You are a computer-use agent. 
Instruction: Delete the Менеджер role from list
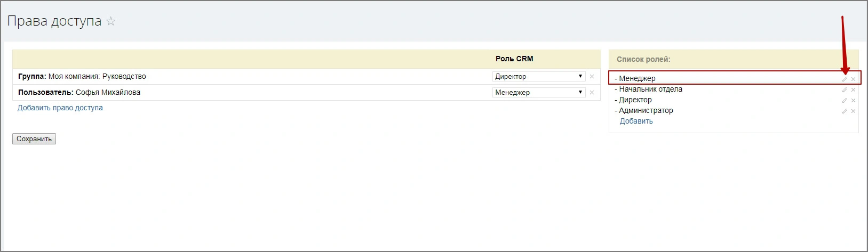point(853,79)
